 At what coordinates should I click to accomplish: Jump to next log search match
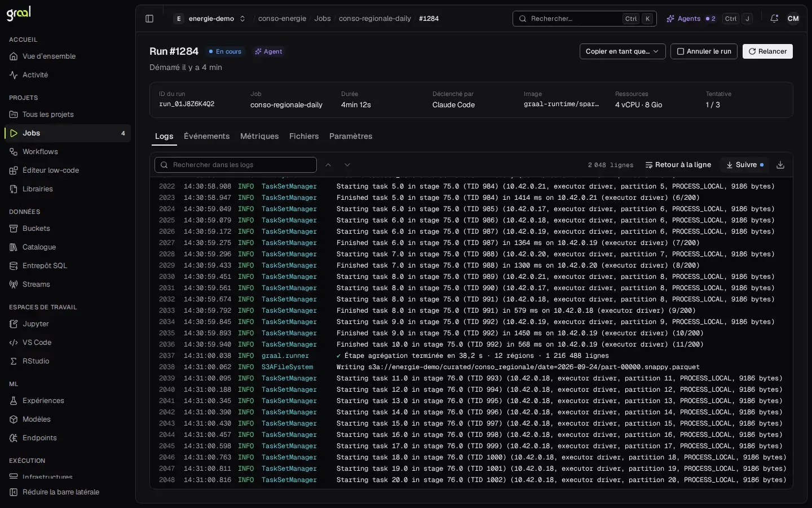point(347,165)
